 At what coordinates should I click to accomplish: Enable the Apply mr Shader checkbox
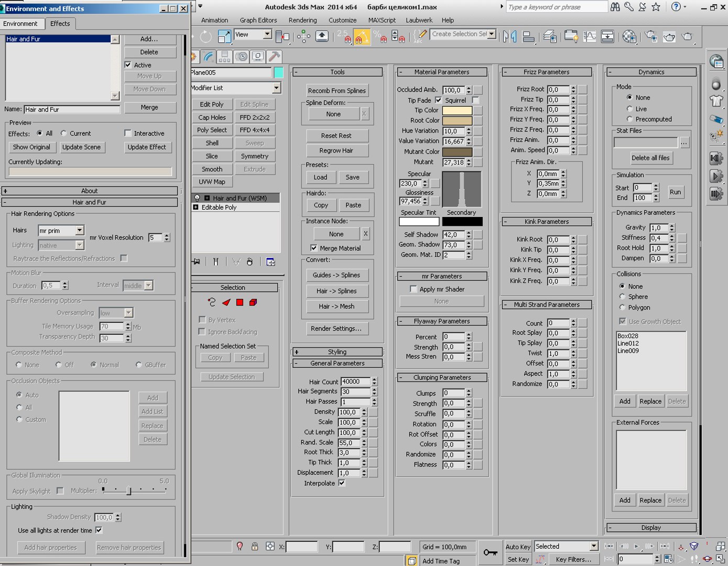coord(414,289)
